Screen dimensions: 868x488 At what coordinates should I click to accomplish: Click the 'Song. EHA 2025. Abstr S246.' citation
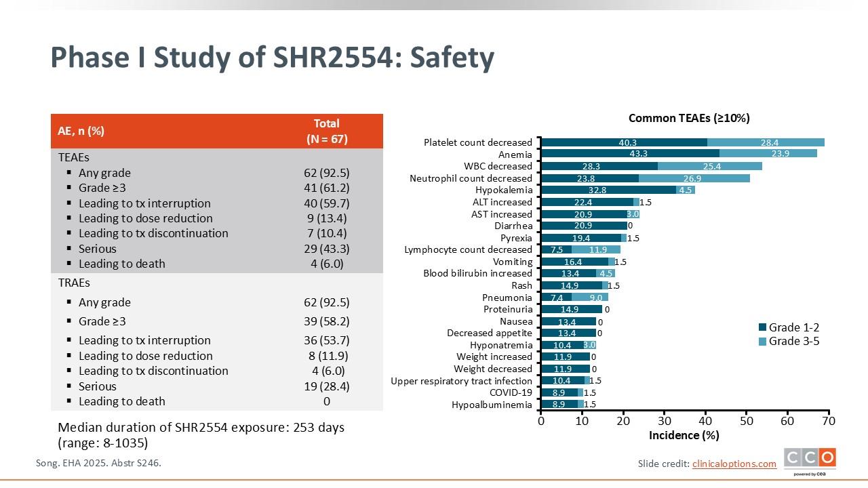98,463
